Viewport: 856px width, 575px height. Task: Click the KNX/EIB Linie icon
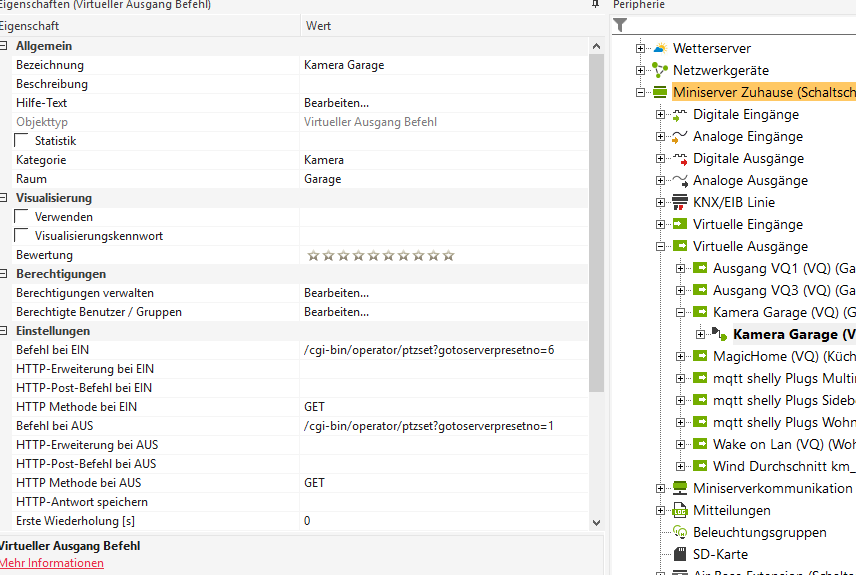coord(680,202)
